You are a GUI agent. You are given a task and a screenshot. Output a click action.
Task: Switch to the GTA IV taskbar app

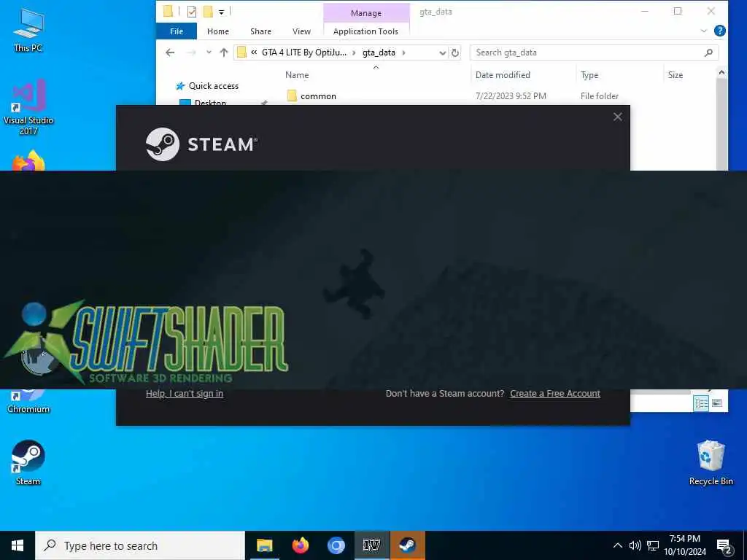point(371,545)
